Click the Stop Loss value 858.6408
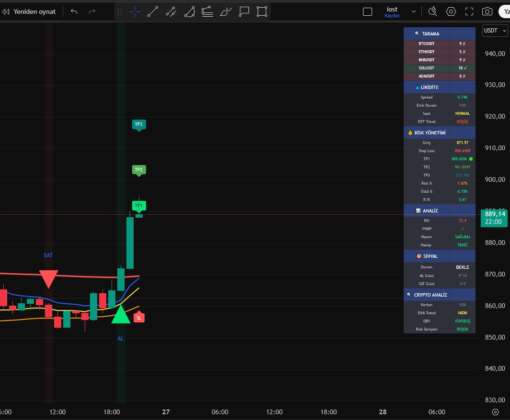The height and width of the screenshot is (420, 510). [x=463, y=151]
